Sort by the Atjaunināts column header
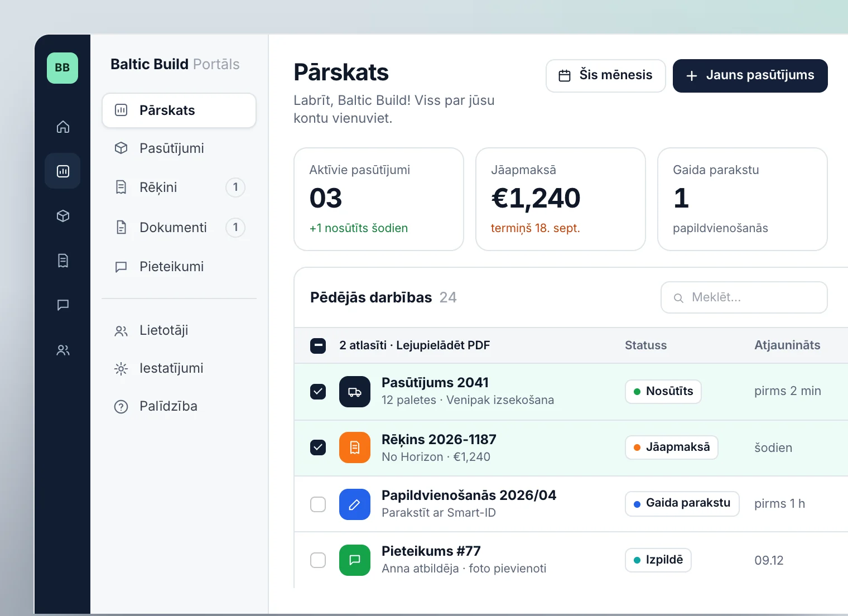 pyautogui.click(x=787, y=345)
